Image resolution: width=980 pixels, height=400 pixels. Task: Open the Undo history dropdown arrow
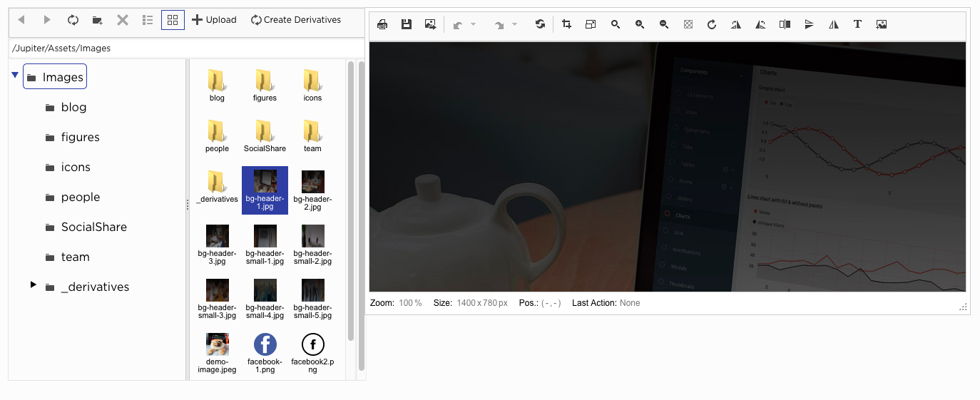[x=474, y=25]
